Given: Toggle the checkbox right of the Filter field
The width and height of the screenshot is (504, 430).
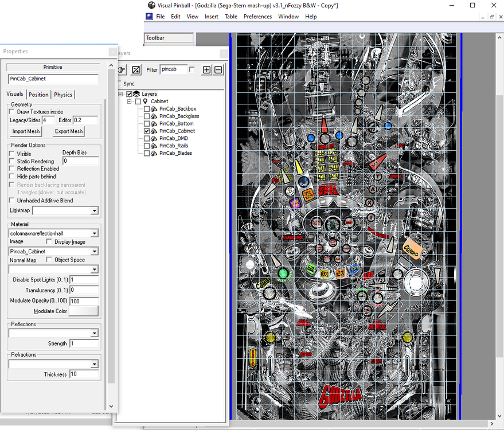Looking at the screenshot, I should [x=192, y=69].
